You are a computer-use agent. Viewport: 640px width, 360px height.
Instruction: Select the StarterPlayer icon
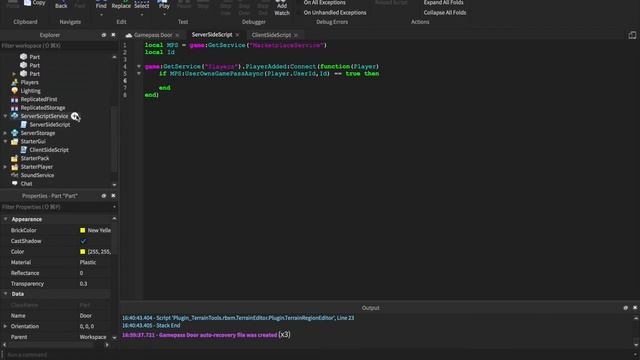tap(15, 167)
